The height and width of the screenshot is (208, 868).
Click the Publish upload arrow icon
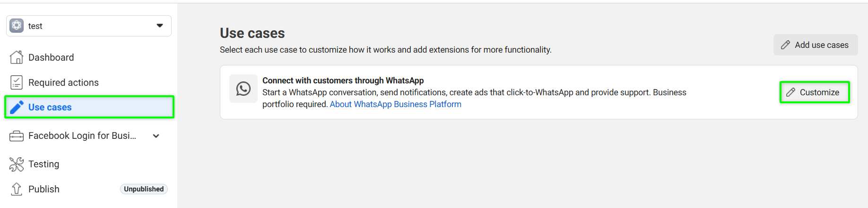17,189
